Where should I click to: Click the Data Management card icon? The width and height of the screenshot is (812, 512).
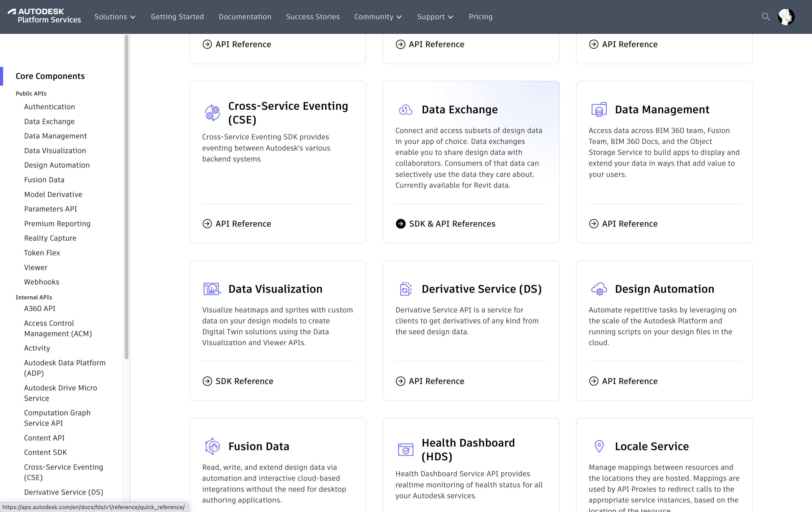tap(599, 110)
